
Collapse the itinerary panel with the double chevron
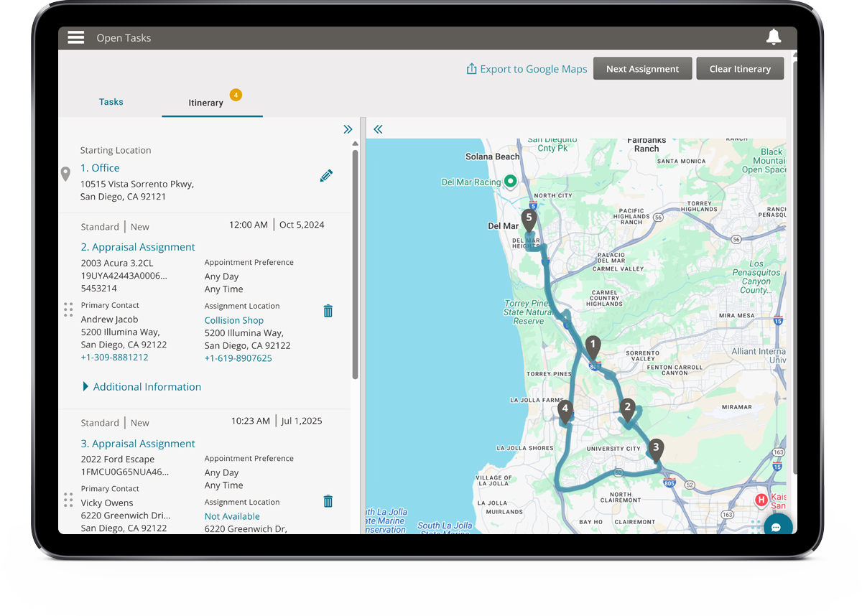(x=348, y=129)
